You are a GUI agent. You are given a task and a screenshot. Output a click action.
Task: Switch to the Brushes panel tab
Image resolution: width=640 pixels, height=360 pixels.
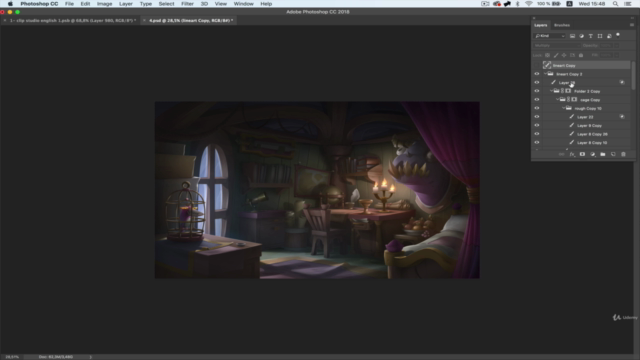point(562,25)
